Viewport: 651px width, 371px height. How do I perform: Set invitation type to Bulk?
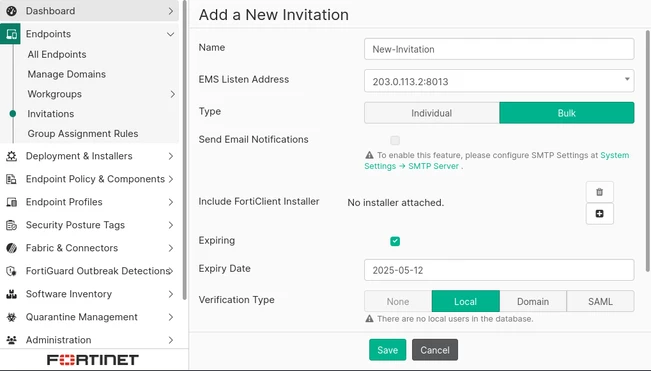(566, 113)
